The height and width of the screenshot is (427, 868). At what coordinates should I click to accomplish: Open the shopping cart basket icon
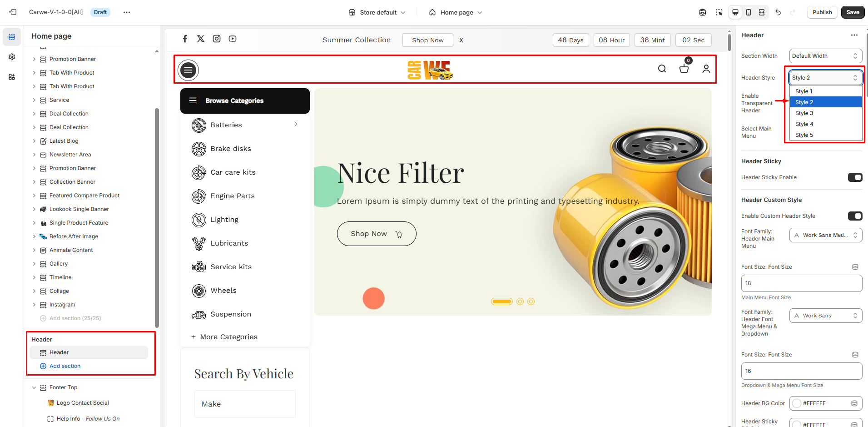684,69
